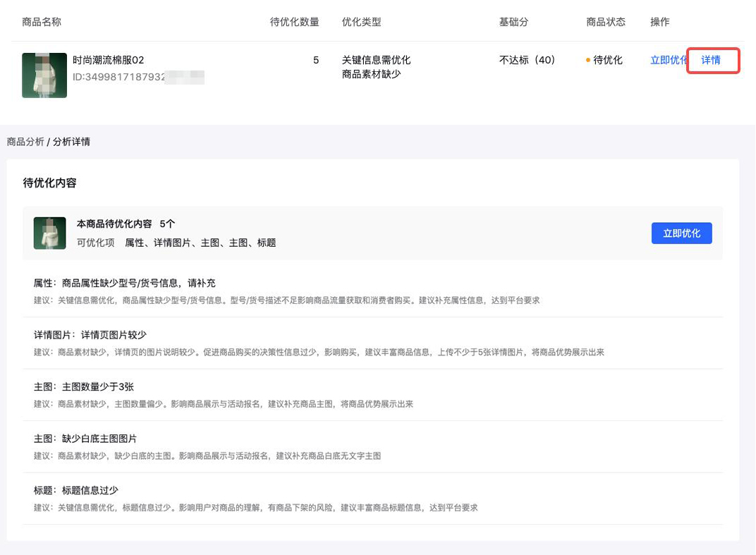Click the 待优化内容 section heading
This screenshot has height=555, width=756.
(49, 183)
